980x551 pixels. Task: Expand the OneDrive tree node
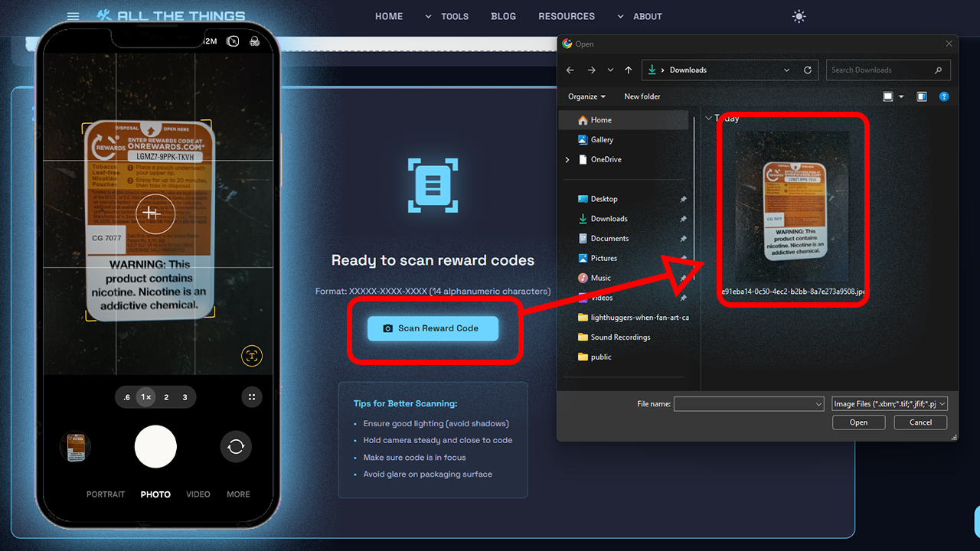point(567,159)
